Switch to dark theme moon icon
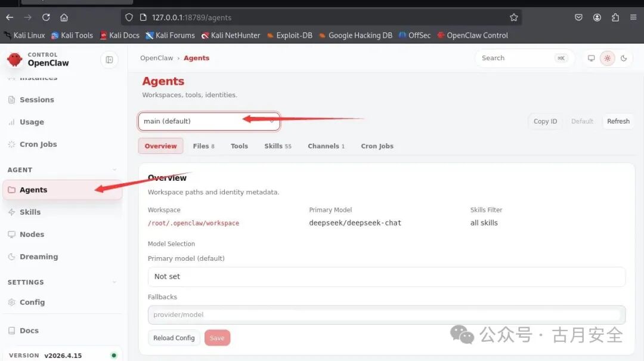This screenshot has height=361, width=644. tap(624, 58)
